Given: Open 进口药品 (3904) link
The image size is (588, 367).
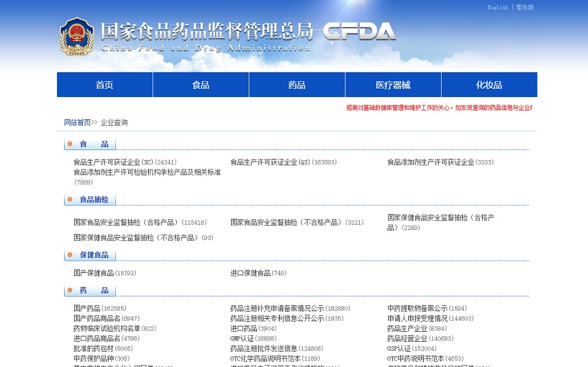Looking at the screenshot, I should coord(253,328).
